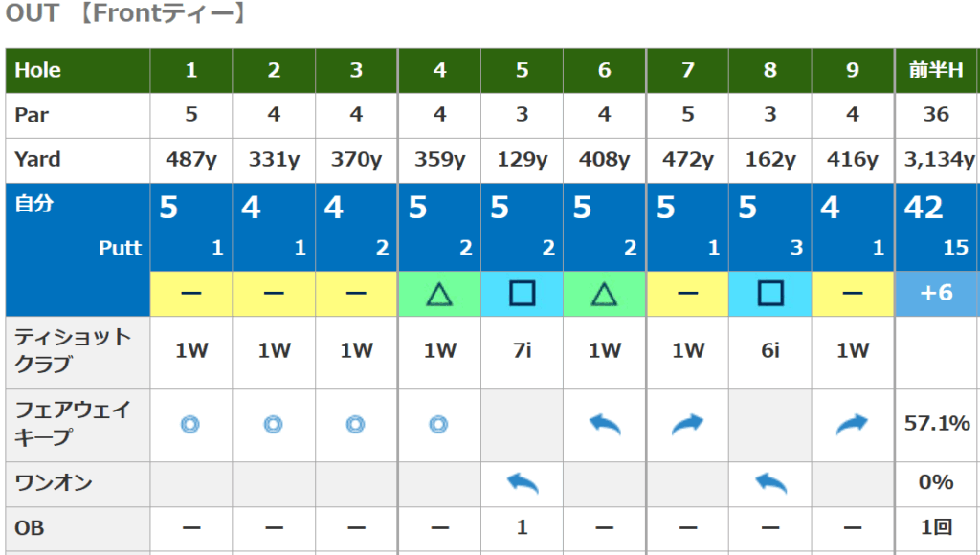Click right-miss arrow on hole 7 fairway
The image size is (980, 555).
pos(687,424)
